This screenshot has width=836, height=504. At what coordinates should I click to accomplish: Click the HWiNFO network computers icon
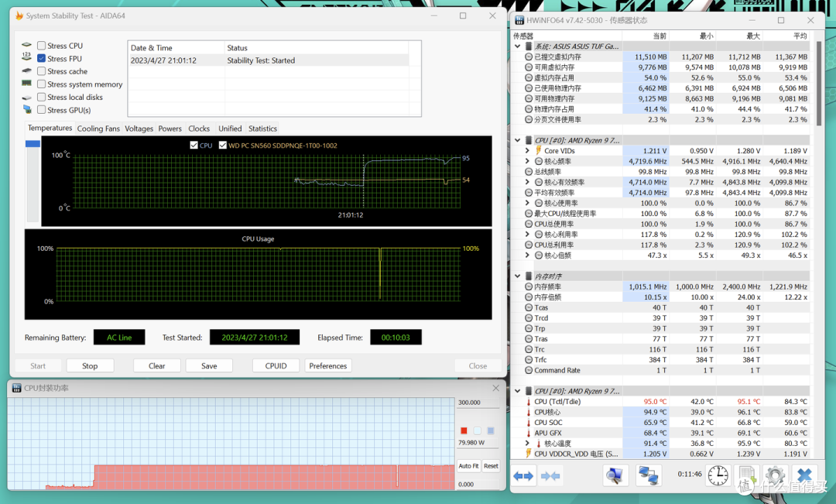coord(649,475)
